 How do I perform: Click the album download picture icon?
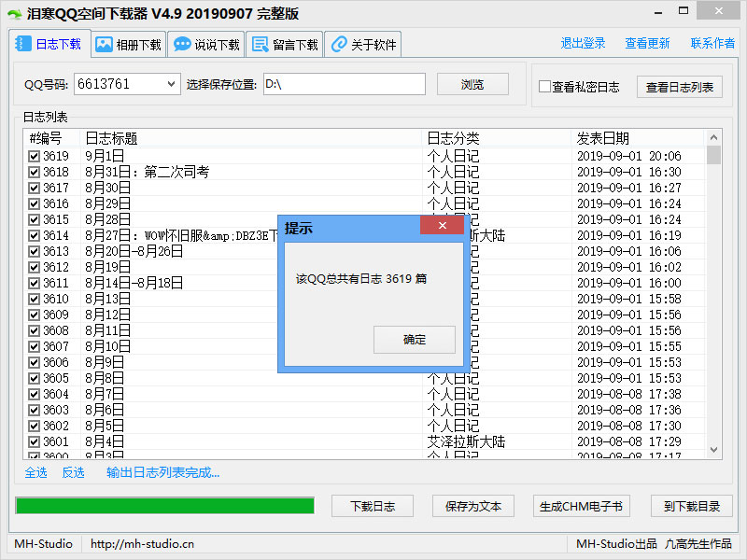(104, 44)
